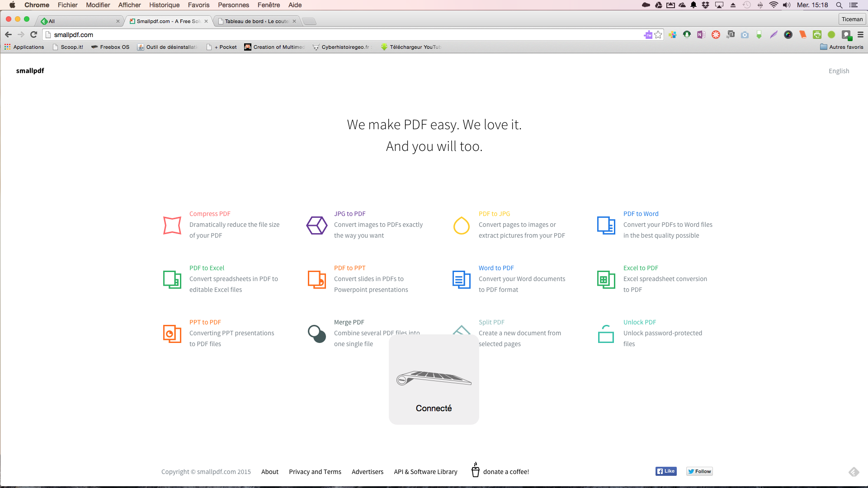Click the Facebook Like button
The image size is (868, 488).
coord(666,471)
